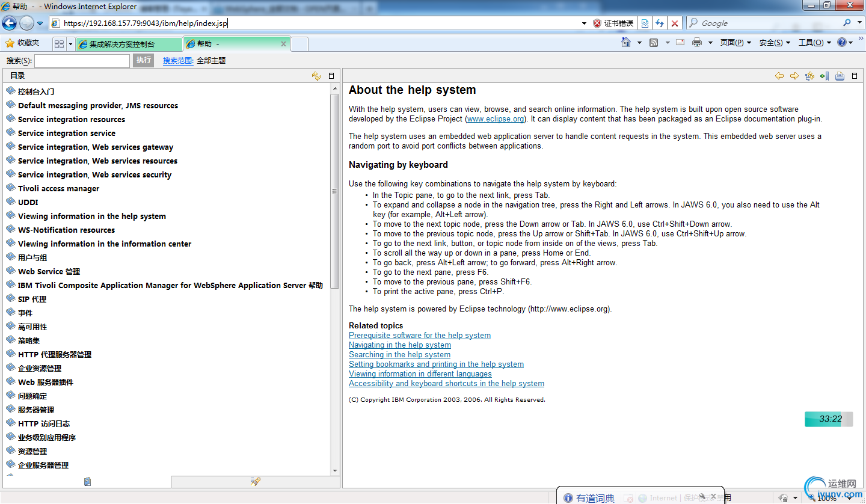Go back in help topic history
The width and height of the screenshot is (866, 504).
[779, 76]
